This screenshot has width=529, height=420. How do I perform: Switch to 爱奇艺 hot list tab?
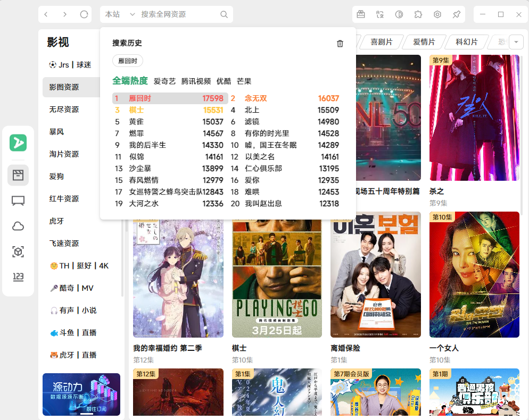pos(164,81)
